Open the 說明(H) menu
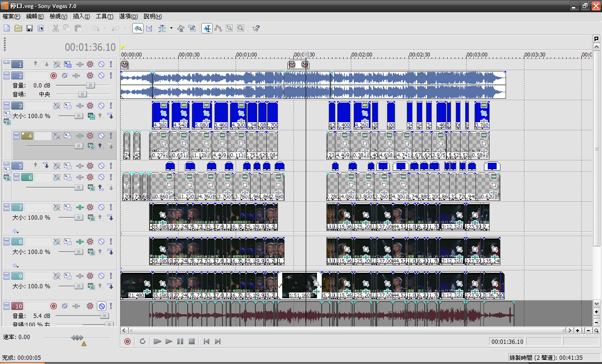This screenshot has height=364, width=602. pyautogui.click(x=152, y=16)
